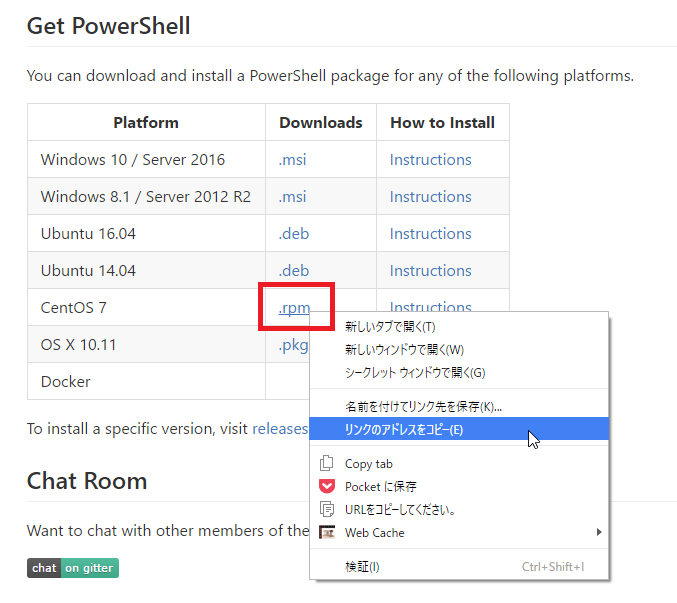
Task: Click the .rpm download link for CentOS 7
Action: click(294, 308)
